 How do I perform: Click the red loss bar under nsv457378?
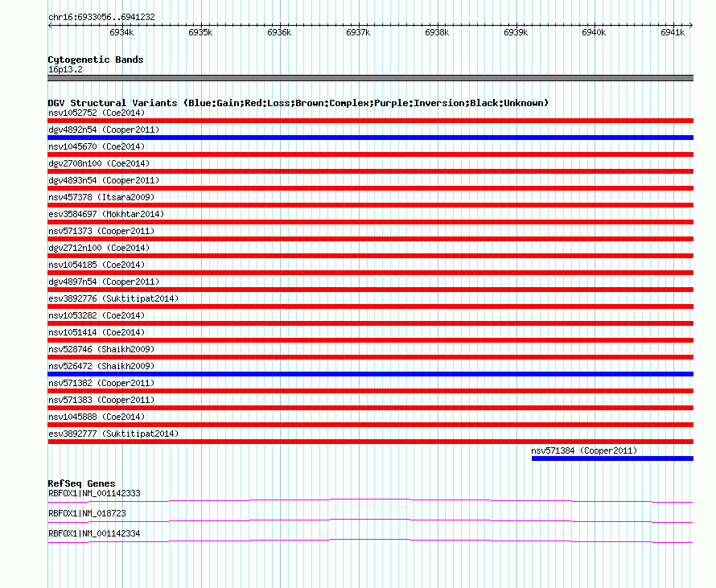click(370, 205)
